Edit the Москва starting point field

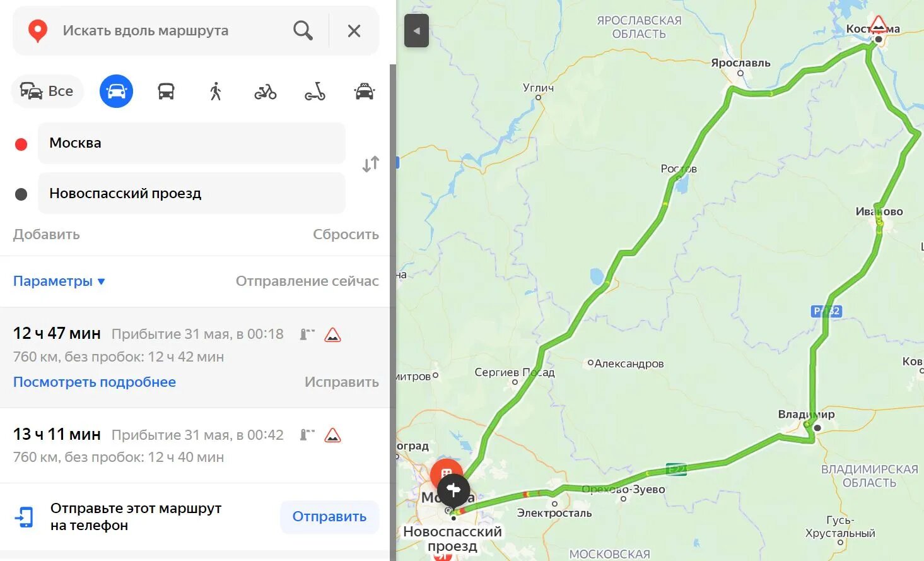click(x=192, y=143)
